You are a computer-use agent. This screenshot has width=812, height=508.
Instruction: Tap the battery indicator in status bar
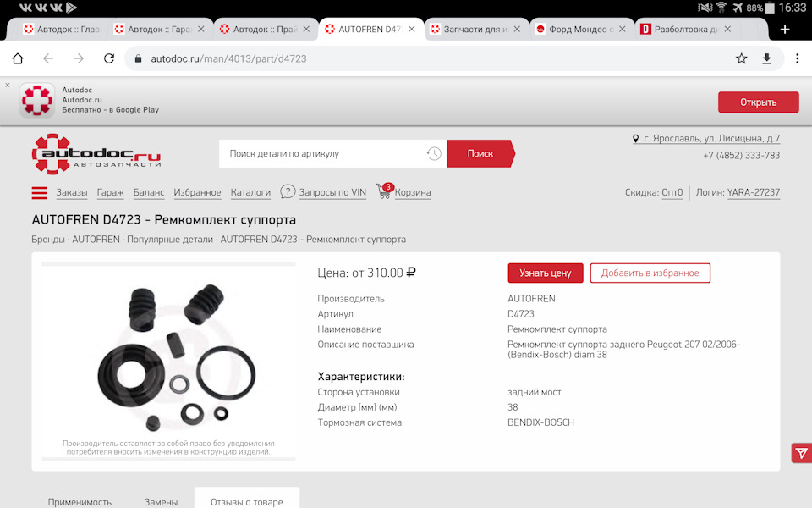coord(770,8)
